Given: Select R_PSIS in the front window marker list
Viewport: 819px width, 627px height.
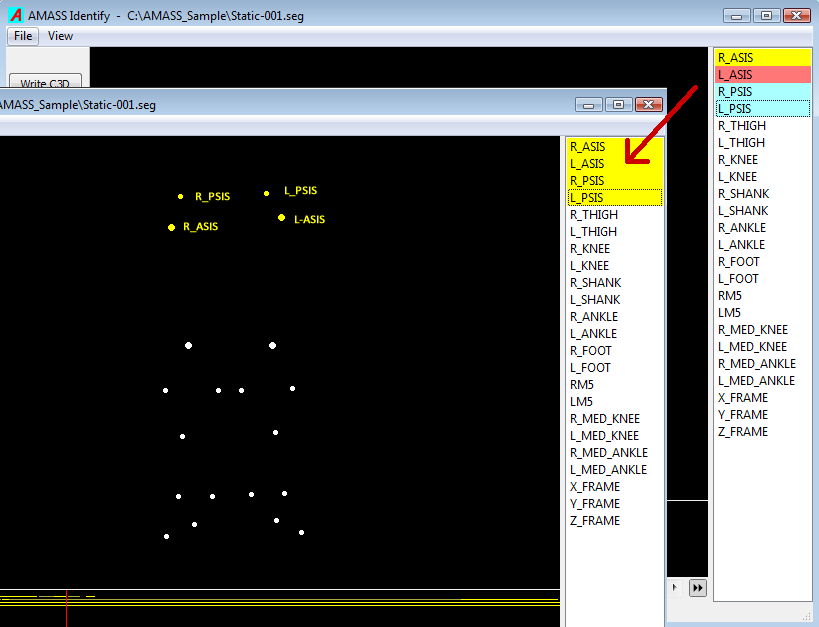Looking at the screenshot, I should pos(615,180).
